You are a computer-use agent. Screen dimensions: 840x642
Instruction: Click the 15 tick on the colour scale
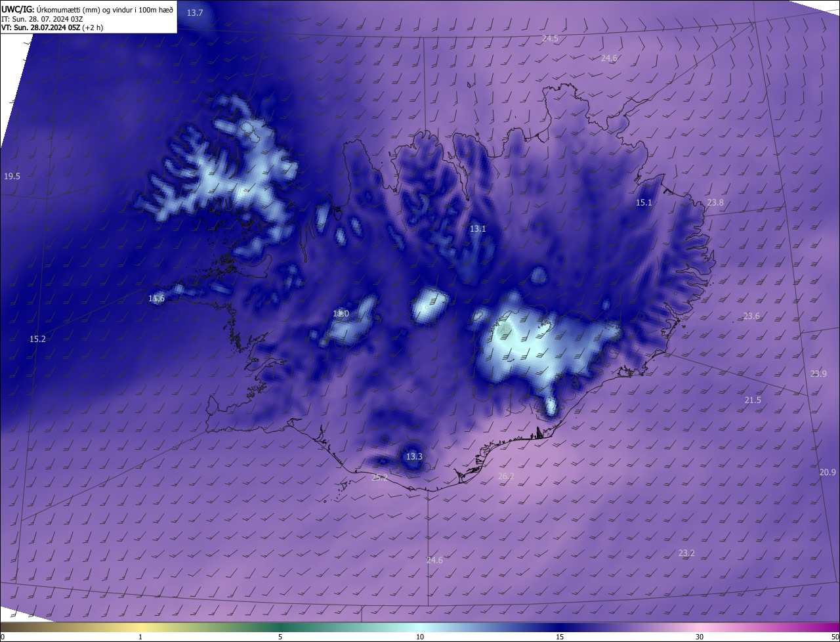tap(560, 637)
